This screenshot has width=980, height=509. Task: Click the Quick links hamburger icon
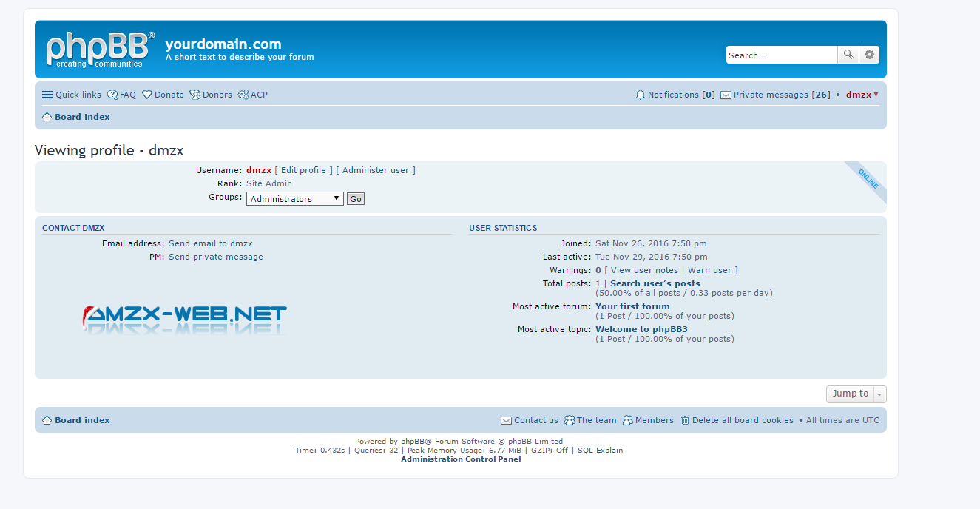coord(47,95)
